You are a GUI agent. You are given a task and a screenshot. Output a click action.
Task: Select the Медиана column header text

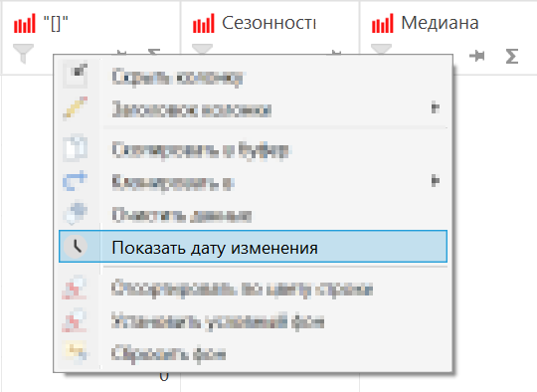point(440,23)
